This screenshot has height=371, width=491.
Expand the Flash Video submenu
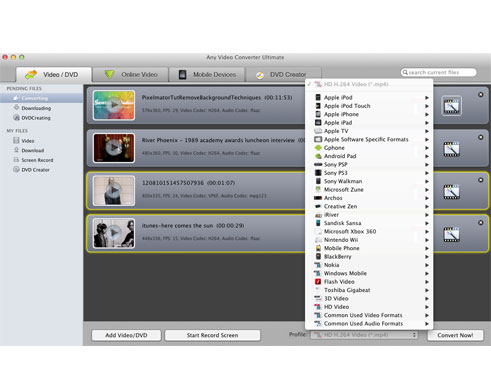click(x=369, y=282)
